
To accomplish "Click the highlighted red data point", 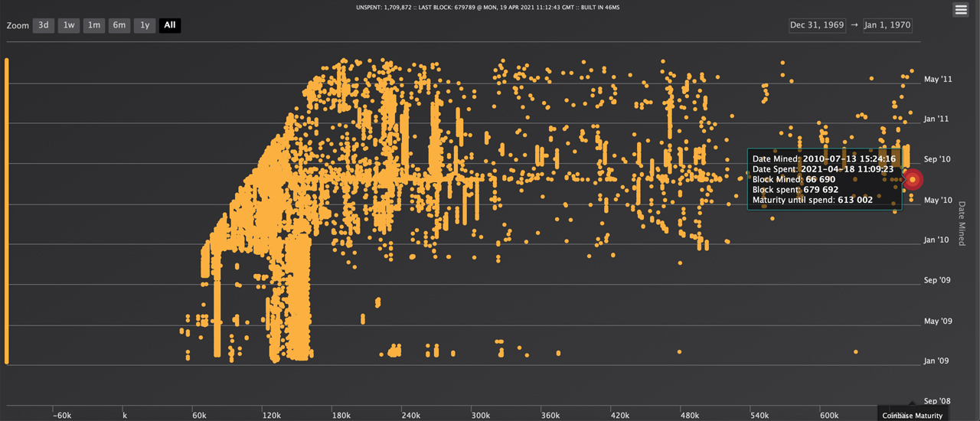I will tap(912, 180).
